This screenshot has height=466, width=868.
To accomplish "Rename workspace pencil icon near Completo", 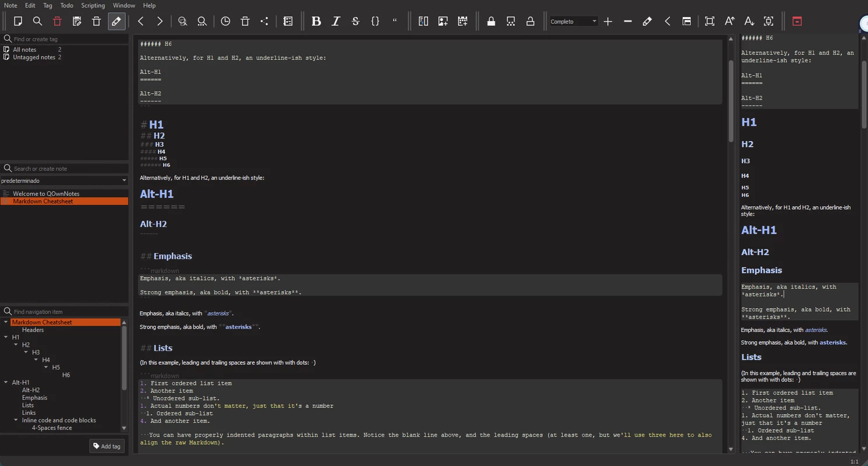I will (647, 22).
